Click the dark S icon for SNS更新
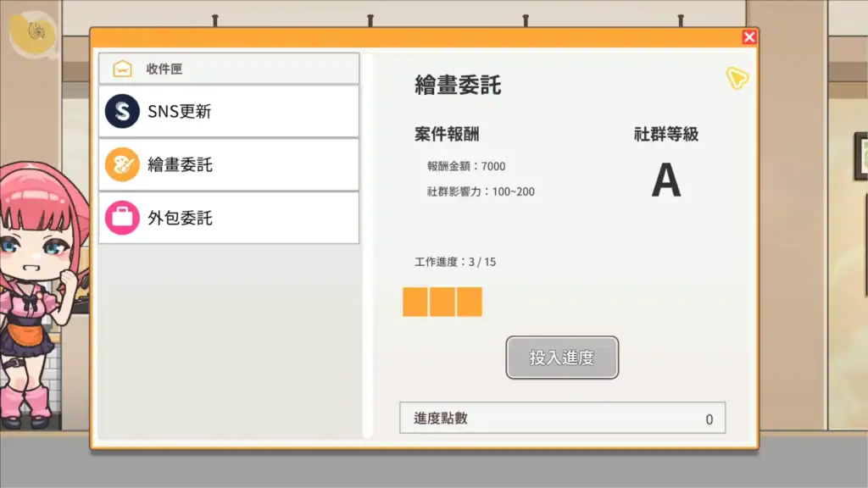 [x=122, y=111]
